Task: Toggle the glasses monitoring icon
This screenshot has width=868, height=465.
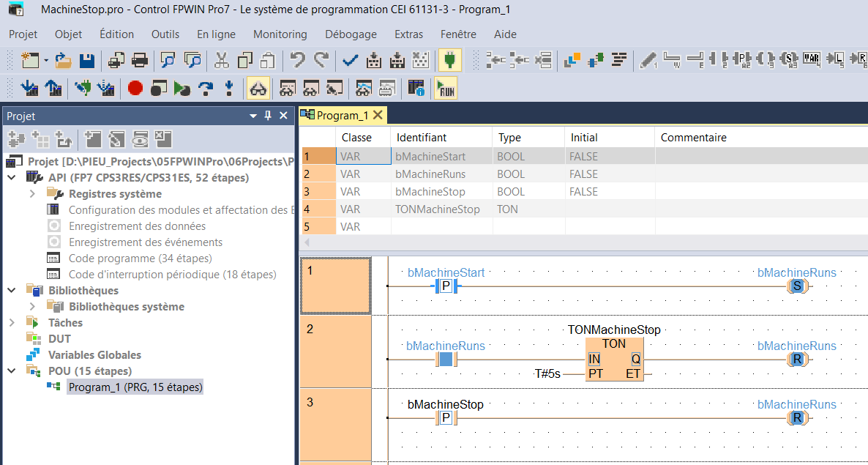Action: click(x=258, y=89)
